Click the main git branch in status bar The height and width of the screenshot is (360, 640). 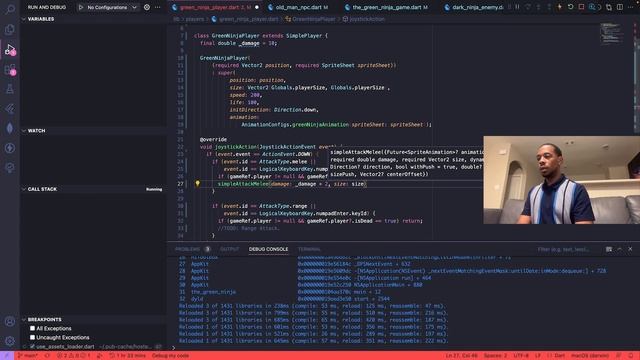(x=27, y=356)
